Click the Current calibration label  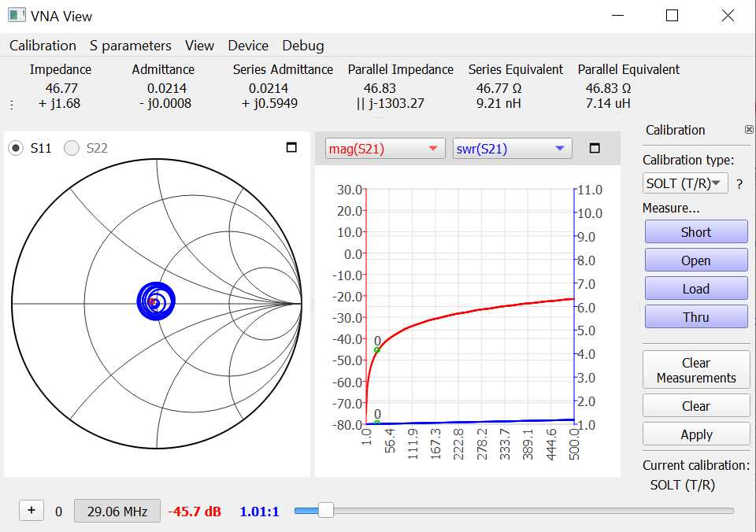coord(696,466)
